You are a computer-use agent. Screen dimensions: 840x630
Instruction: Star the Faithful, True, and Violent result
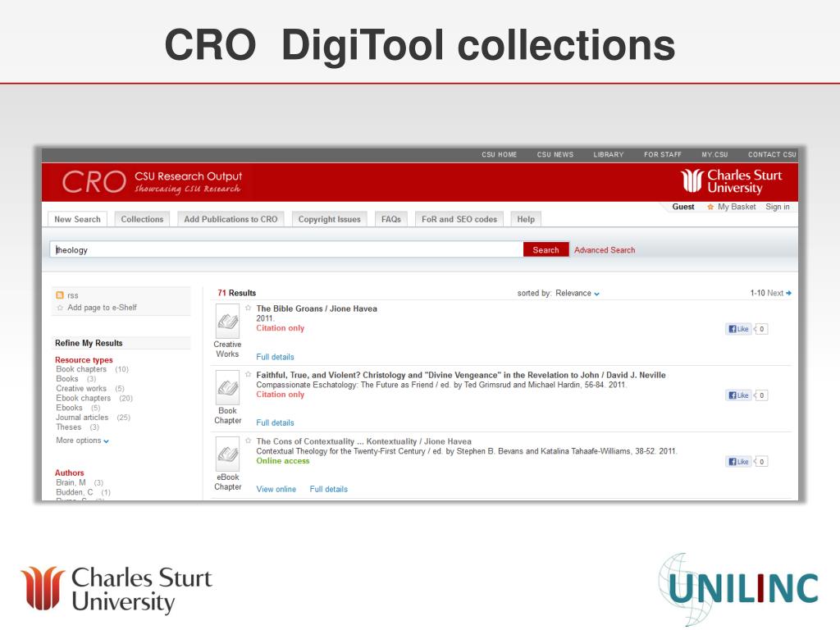coord(248,374)
